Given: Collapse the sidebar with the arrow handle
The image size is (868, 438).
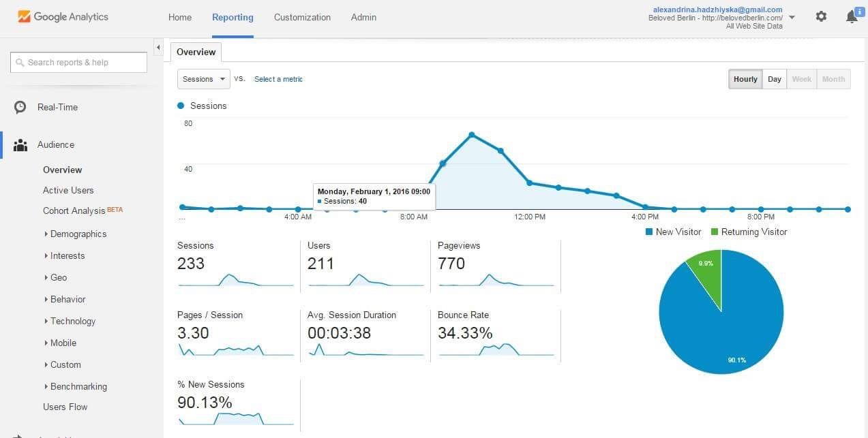Looking at the screenshot, I should [x=158, y=47].
